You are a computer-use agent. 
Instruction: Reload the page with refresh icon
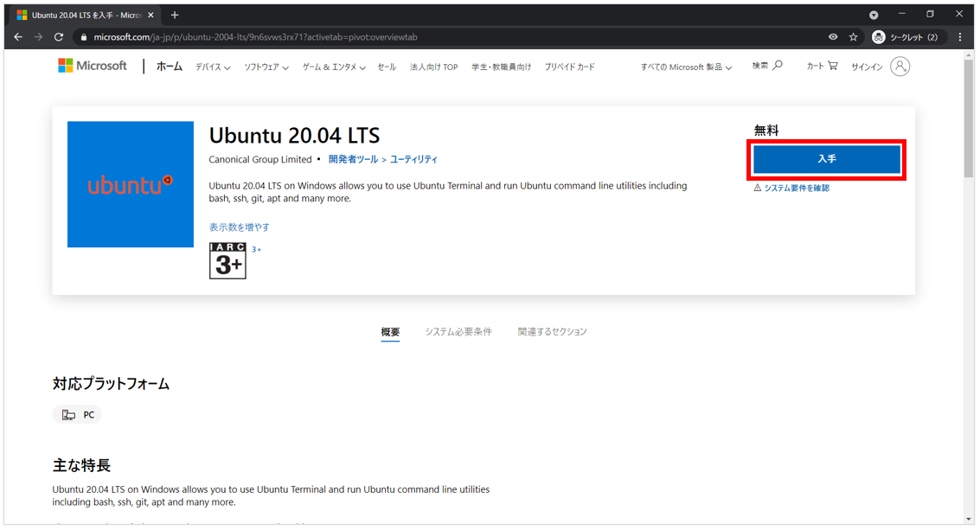[59, 37]
